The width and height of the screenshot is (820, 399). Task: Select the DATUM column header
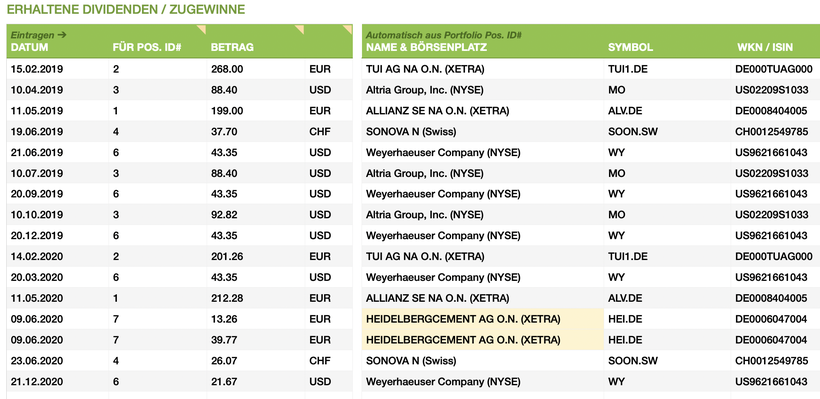point(30,47)
